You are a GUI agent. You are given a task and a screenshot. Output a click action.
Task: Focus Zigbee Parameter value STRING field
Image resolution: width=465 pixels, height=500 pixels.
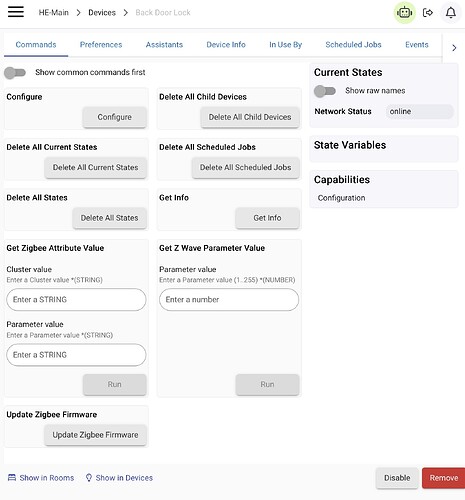(x=76, y=355)
